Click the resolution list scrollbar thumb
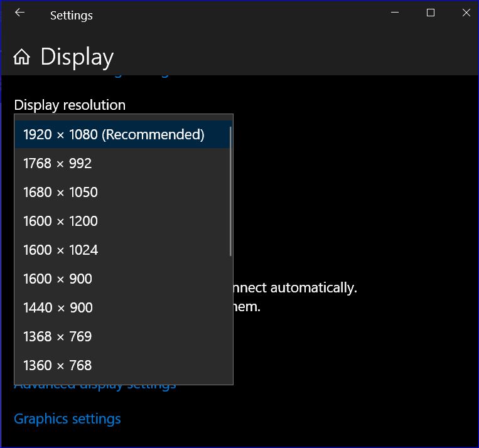 tap(230, 191)
